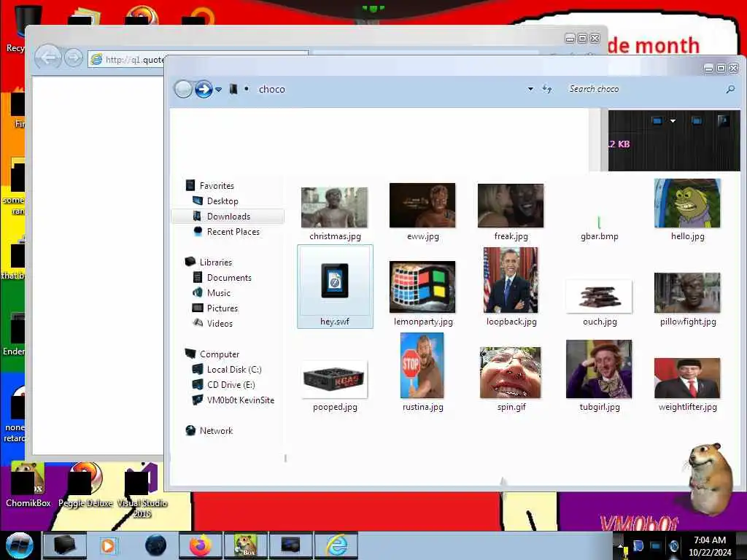Open recent locations dropdown beside forward arrow

(219, 90)
